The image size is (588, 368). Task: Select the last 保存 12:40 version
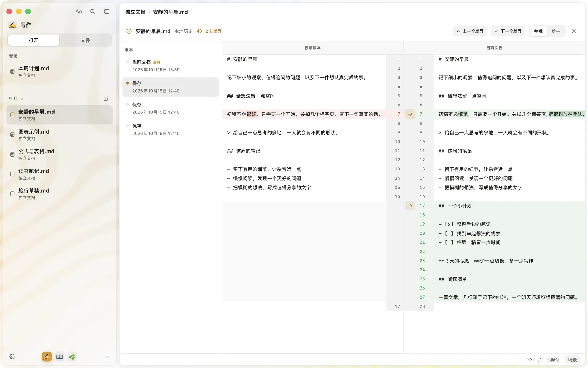(171, 130)
